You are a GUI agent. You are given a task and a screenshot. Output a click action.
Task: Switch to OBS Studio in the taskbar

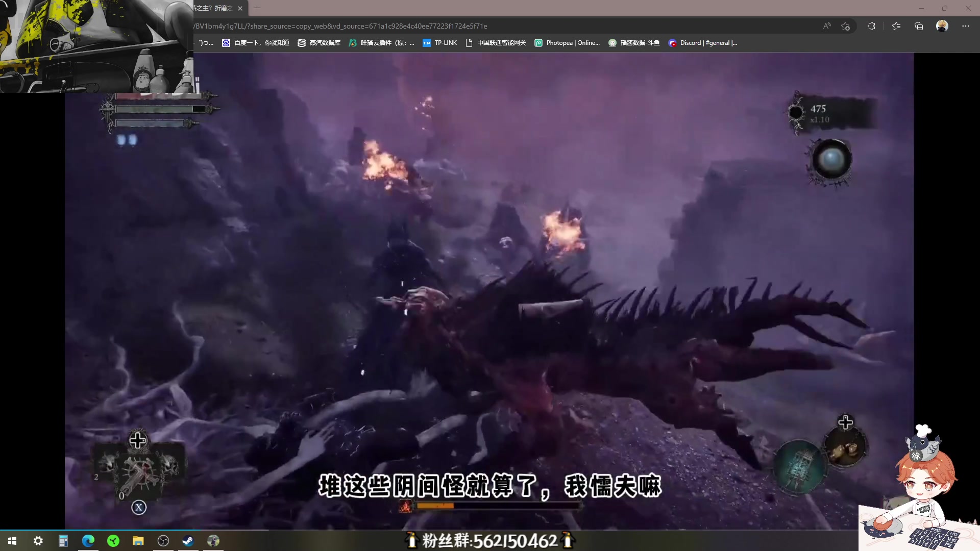[163, 541]
